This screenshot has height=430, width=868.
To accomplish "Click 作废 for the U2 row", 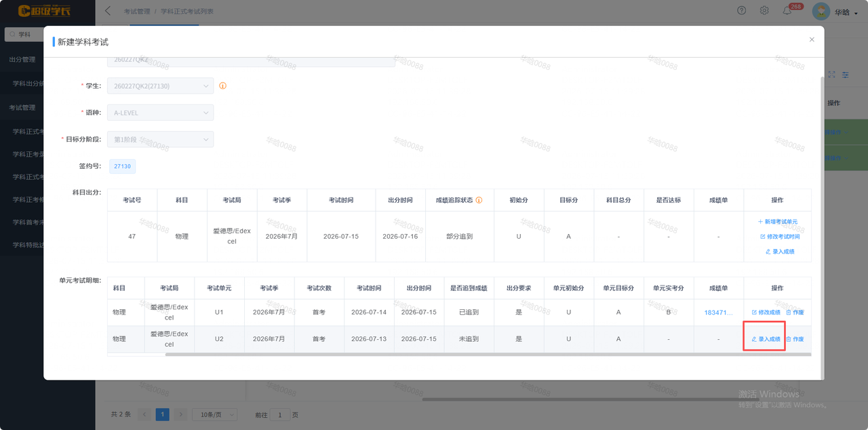I will (795, 339).
